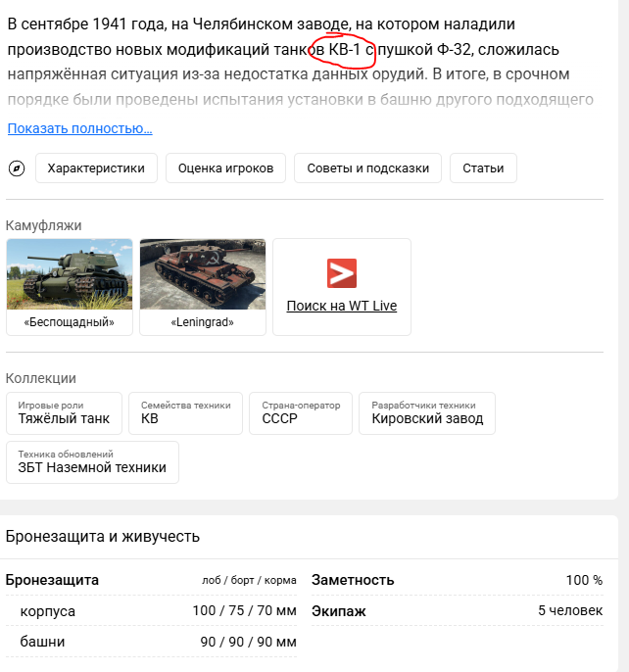
Task: Click the compass navigation icon
Action: [17, 168]
